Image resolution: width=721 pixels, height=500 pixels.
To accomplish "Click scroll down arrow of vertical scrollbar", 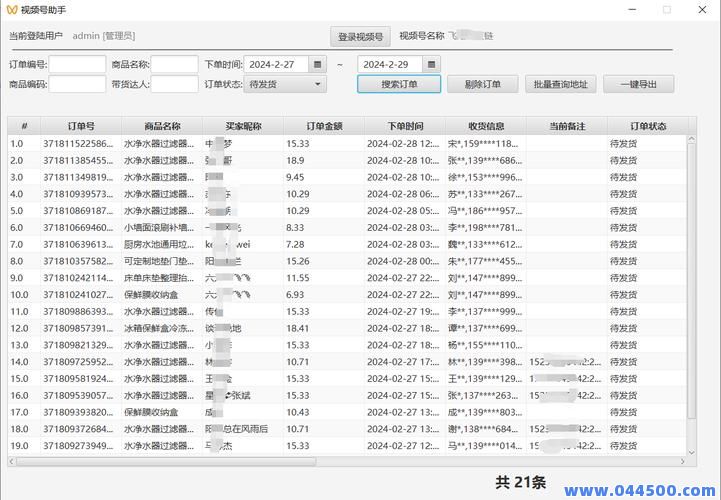I will coord(691,453).
